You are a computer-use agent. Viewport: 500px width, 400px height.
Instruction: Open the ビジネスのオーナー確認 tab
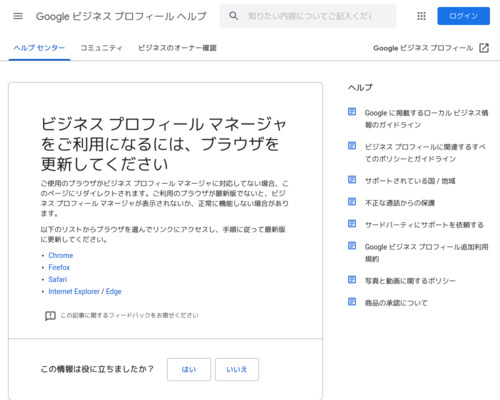[x=177, y=48]
